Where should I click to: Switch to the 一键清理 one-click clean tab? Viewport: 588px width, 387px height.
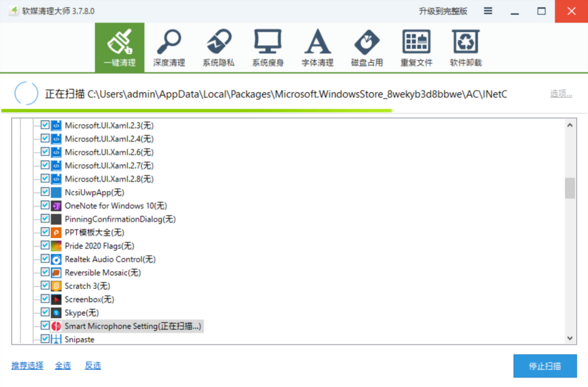pyautogui.click(x=119, y=48)
